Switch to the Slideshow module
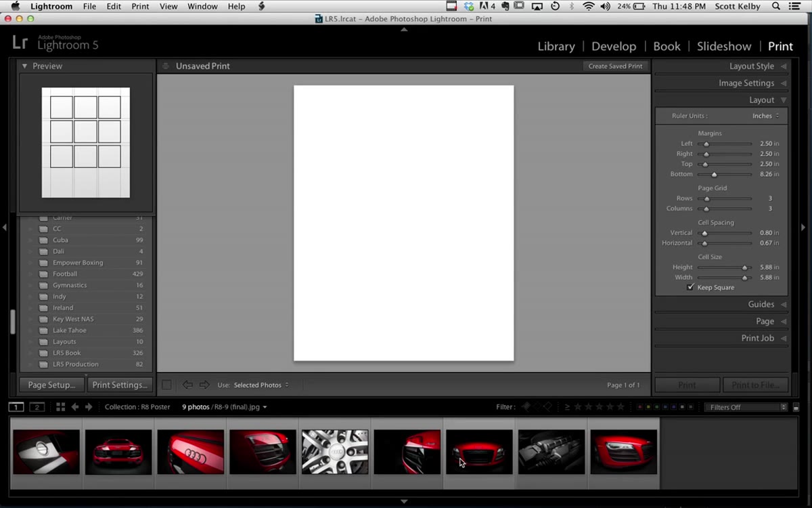This screenshot has height=508, width=812. 724,46
